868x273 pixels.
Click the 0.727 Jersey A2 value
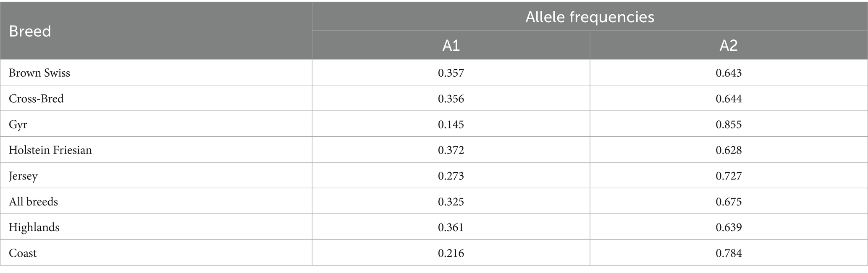click(729, 176)
